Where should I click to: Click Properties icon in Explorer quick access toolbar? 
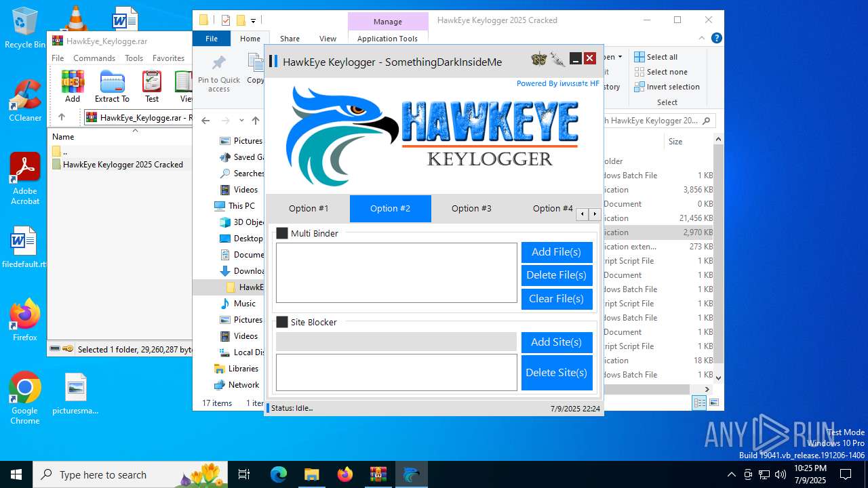[x=226, y=20]
